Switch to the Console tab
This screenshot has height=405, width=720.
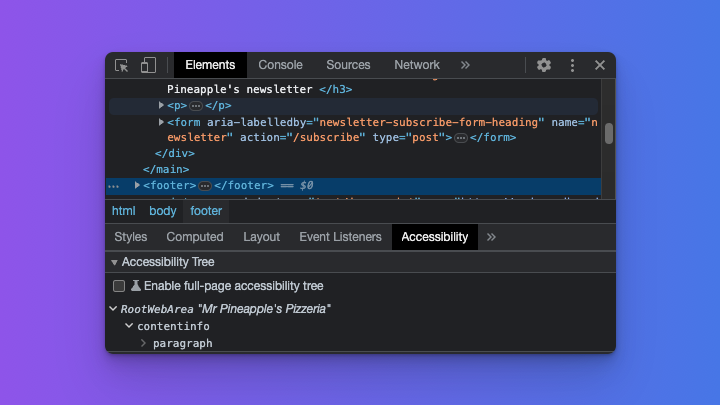tap(280, 65)
